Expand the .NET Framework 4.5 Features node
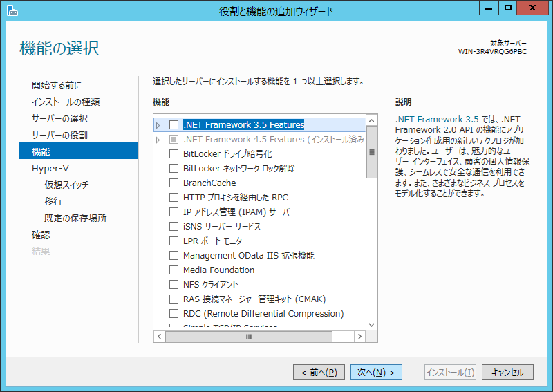This screenshot has height=392, width=553. [x=158, y=140]
